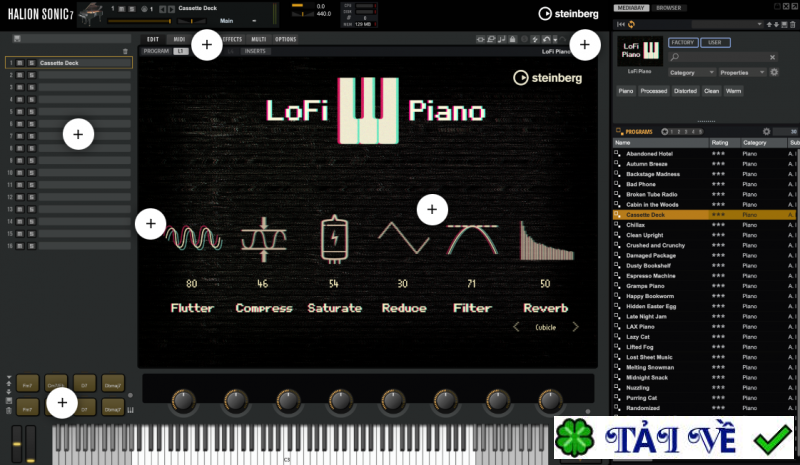Toggle mute on slot 2
The width and height of the screenshot is (800, 465).
click(20, 75)
